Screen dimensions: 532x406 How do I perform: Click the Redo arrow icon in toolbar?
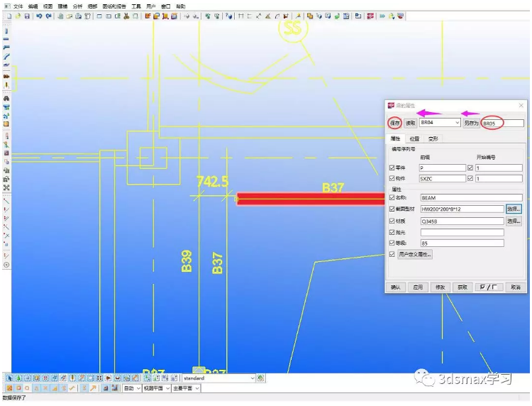tap(48, 16)
